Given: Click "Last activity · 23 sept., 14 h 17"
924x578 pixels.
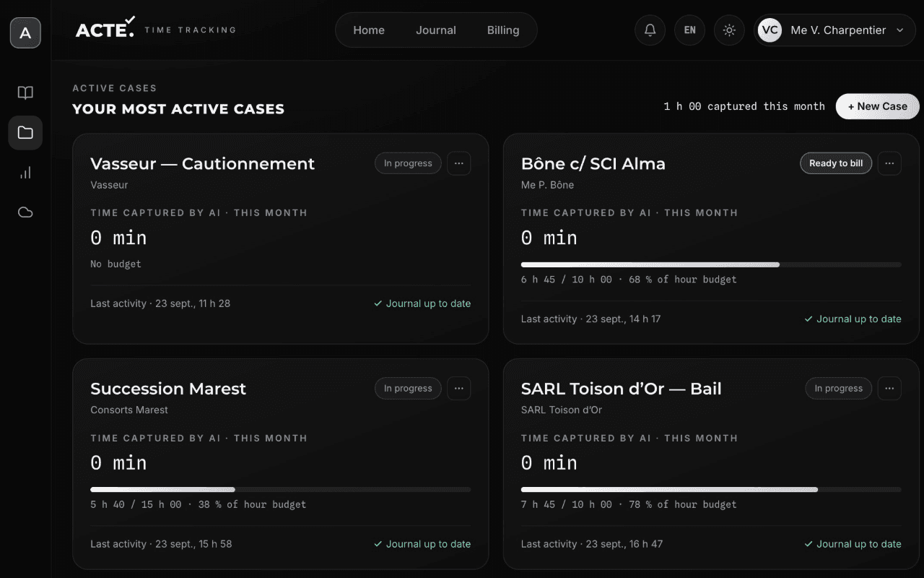Looking at the screenshot, I should point(591,319).
